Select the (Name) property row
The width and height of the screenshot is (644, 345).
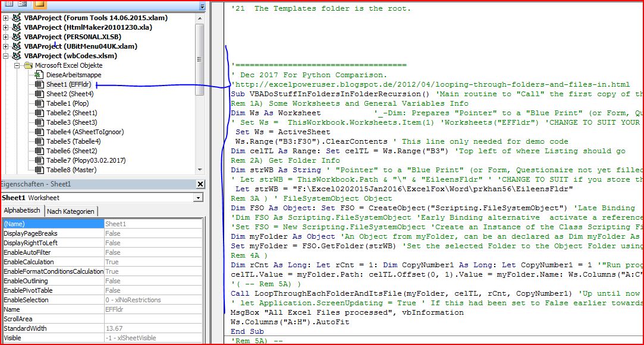pos(102,224)
